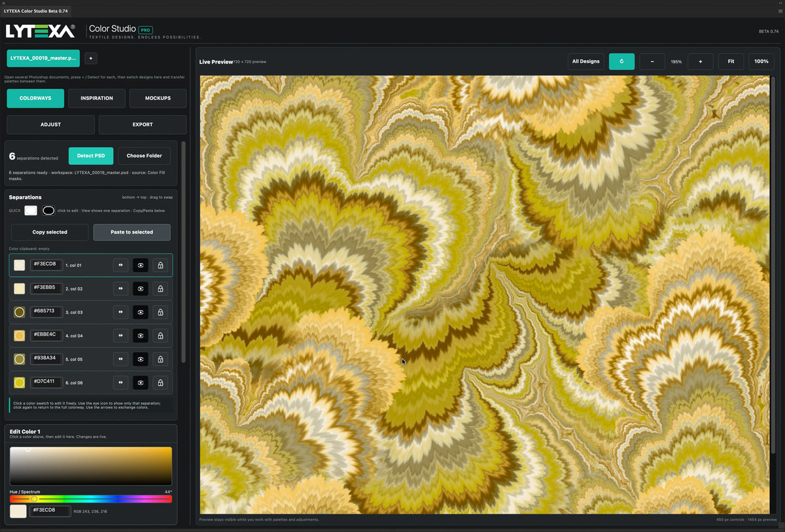
Task: Swap colors using col 01 arrows icon
Action: coord(120,265)
